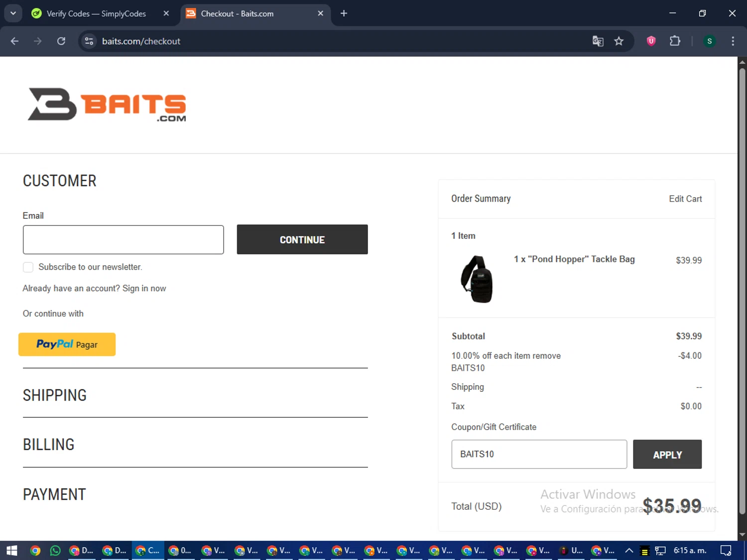The height and width of the screenshot is (560, 747).
Task: Open the Chrome three-dot menu
Action: tap(733, 41)
